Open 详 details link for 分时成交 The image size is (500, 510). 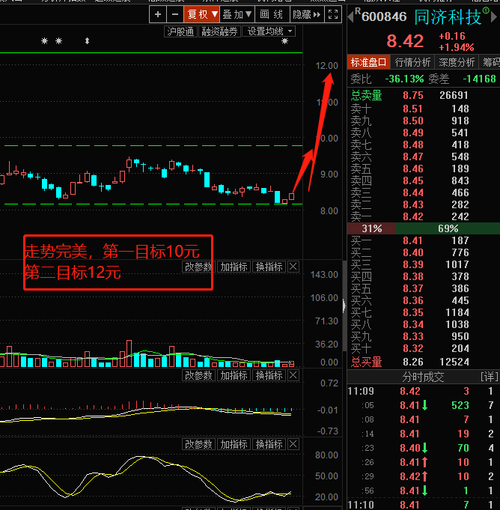[489, 377]
